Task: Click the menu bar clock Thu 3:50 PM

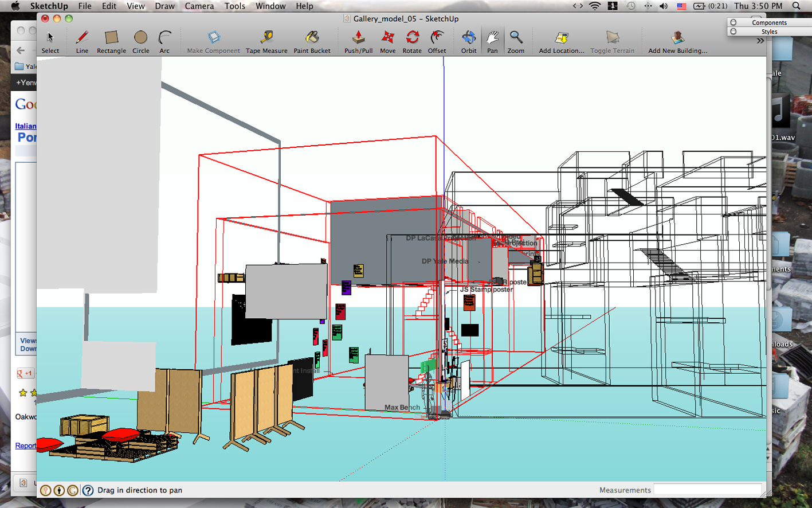Action: coord(758,6)
